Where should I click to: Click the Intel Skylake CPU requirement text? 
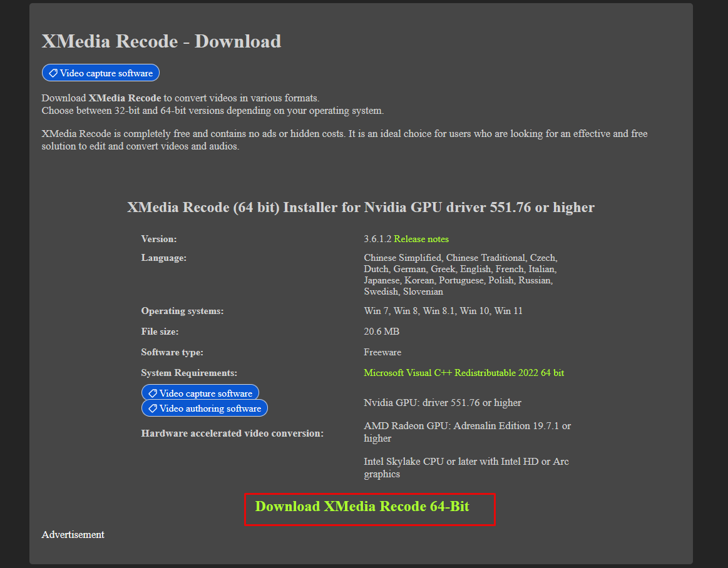pos(466,467)
